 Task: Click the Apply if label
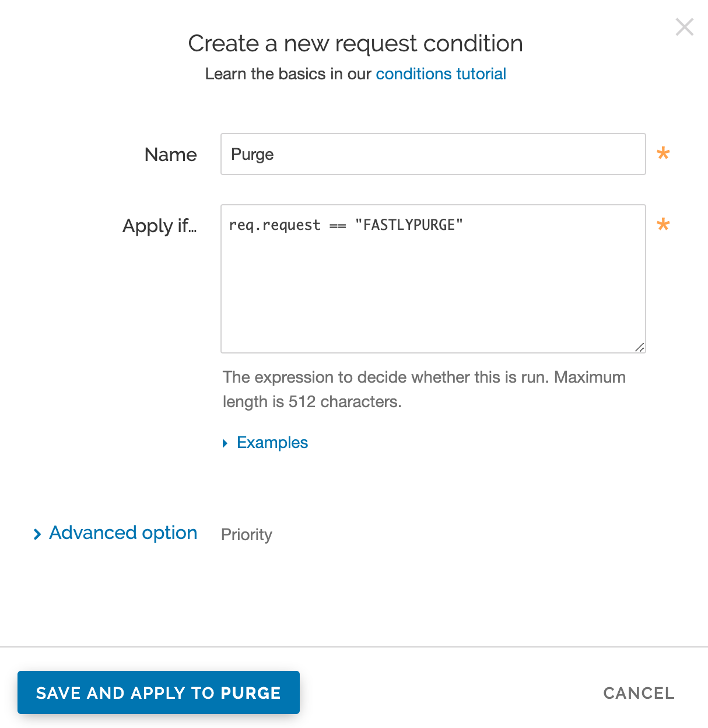(160, 226)
